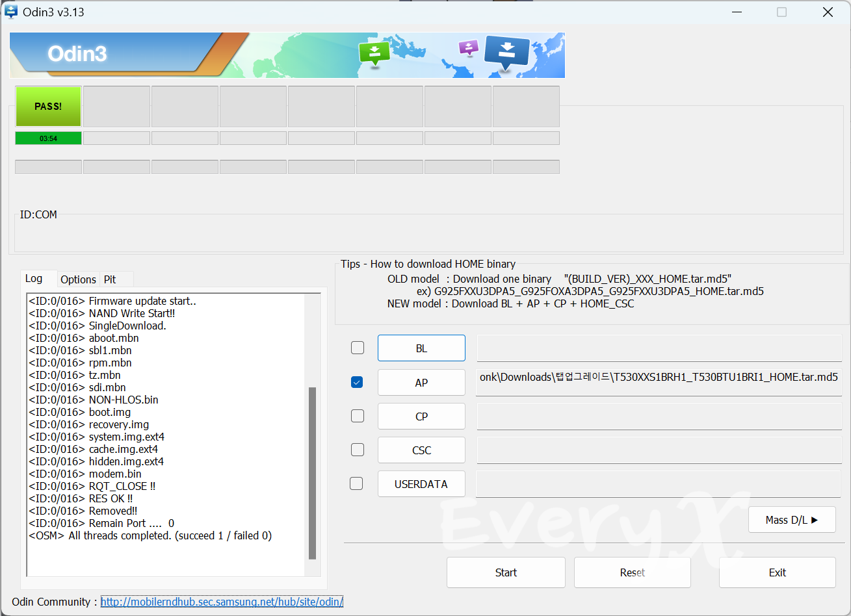The height and width of the screenshot is (616, 851).
Task: Maximize the Odin3 window
Action: 781,12
